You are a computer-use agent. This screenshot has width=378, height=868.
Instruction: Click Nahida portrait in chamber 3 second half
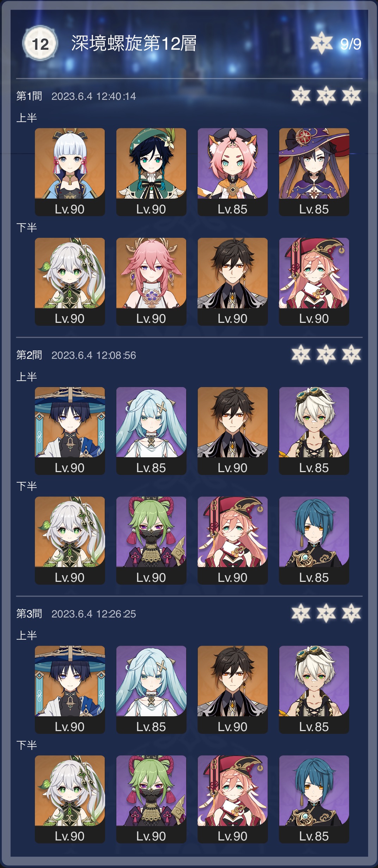(x=70, y=799)
